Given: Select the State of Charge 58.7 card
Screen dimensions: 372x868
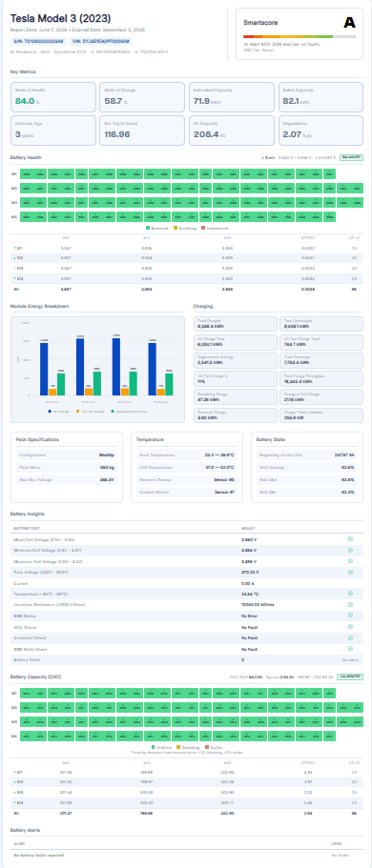Looking at the screenshot, I should pyautogui.click(x=142, y=97).
